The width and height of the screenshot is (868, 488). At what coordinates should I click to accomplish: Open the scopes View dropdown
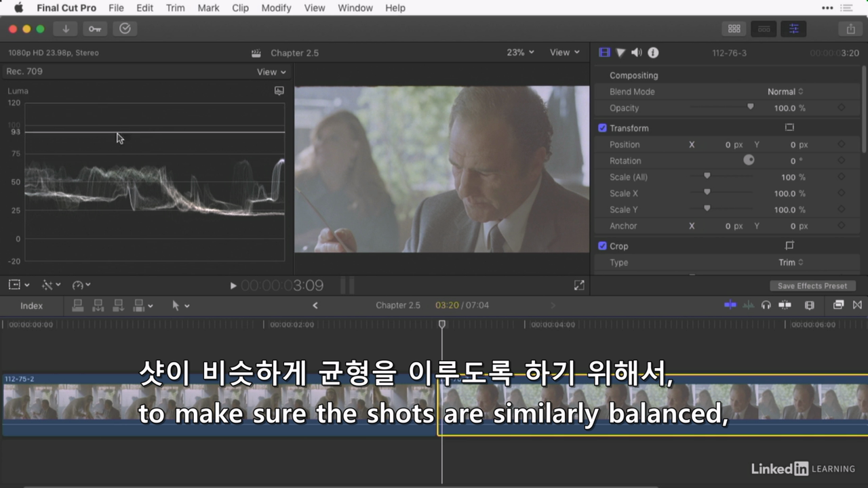pyautogui.click(x=271, y=72)
